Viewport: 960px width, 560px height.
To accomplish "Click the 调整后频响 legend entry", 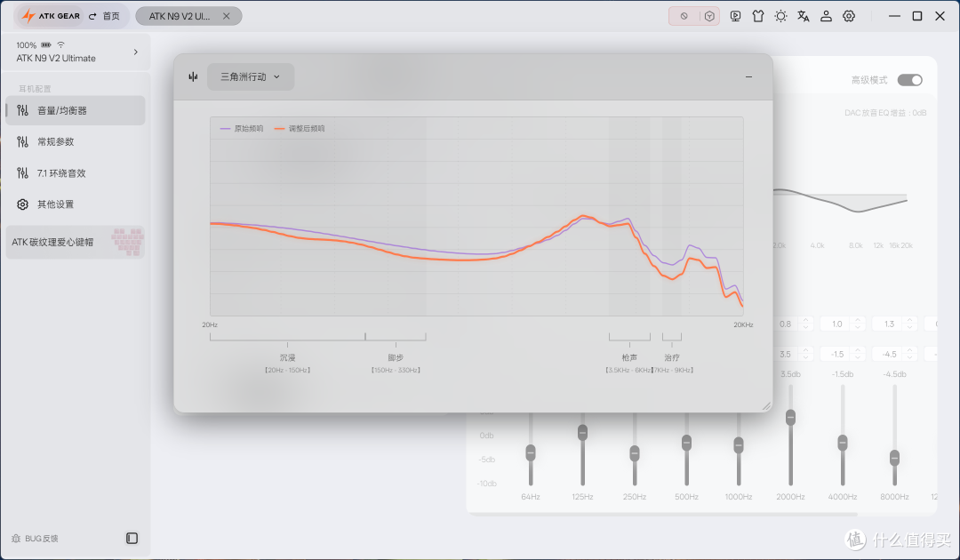I will point(300,129).
